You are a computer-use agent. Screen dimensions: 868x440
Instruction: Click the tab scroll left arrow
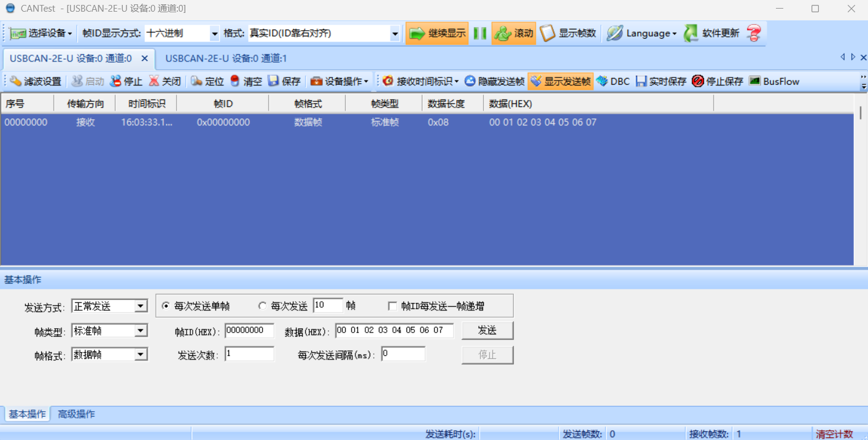point(843,57)
